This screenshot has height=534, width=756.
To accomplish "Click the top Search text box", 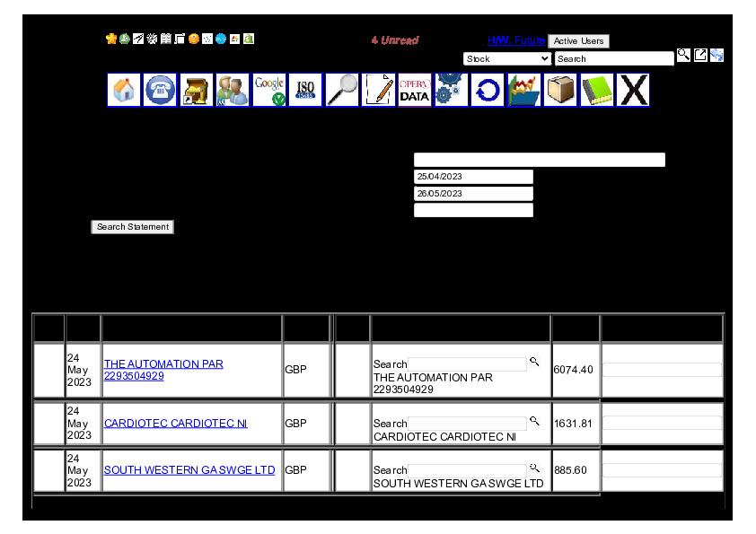I will 614,58.
